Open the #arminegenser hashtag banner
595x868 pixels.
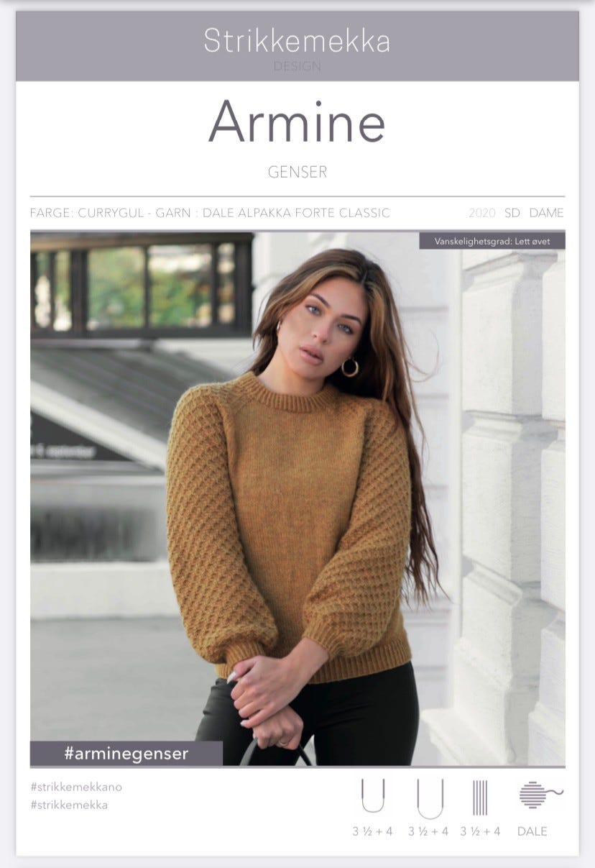[126, 754]
